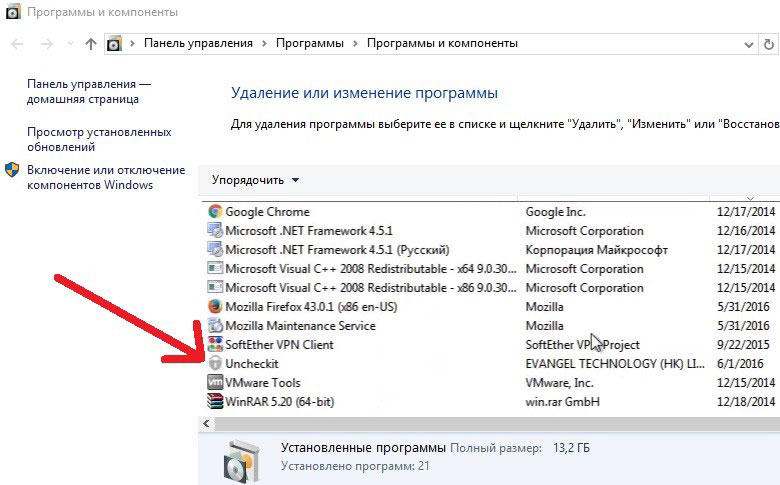The image size is (780, 485).
Task: Click the WinRAR 5.20 icon
Action: click(x=214, y=402)
